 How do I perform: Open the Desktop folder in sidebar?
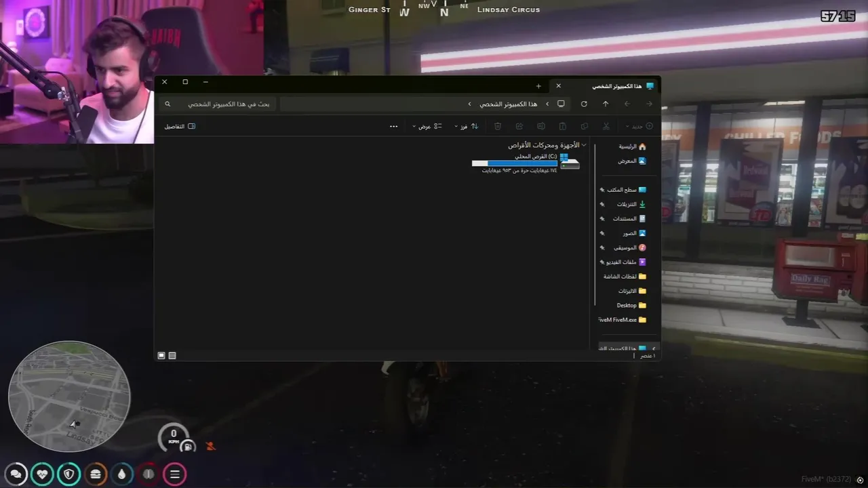click(631, 305)
